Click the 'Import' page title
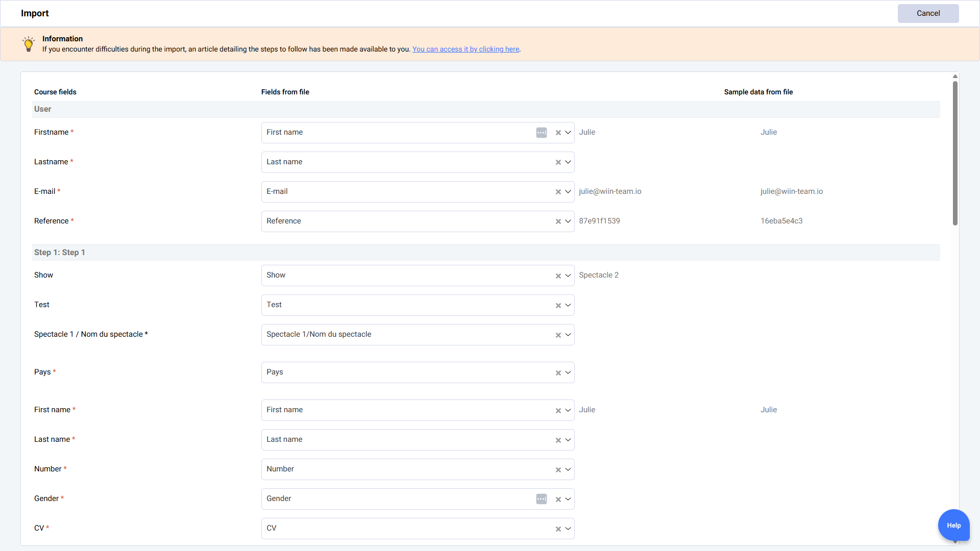The width and height of the screenshot is (980, 551). (35, 13)
